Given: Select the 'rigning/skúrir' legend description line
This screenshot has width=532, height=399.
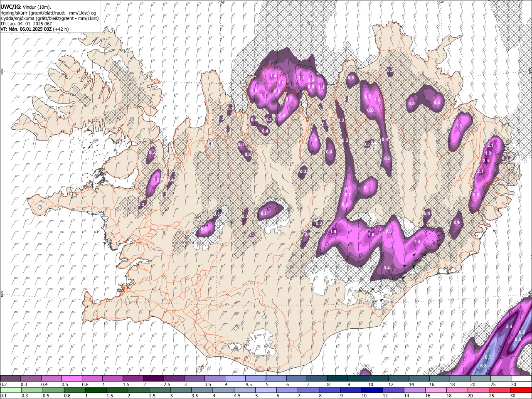Looking at the screenshot, I should pyautogui.click(x=48, y=13).
